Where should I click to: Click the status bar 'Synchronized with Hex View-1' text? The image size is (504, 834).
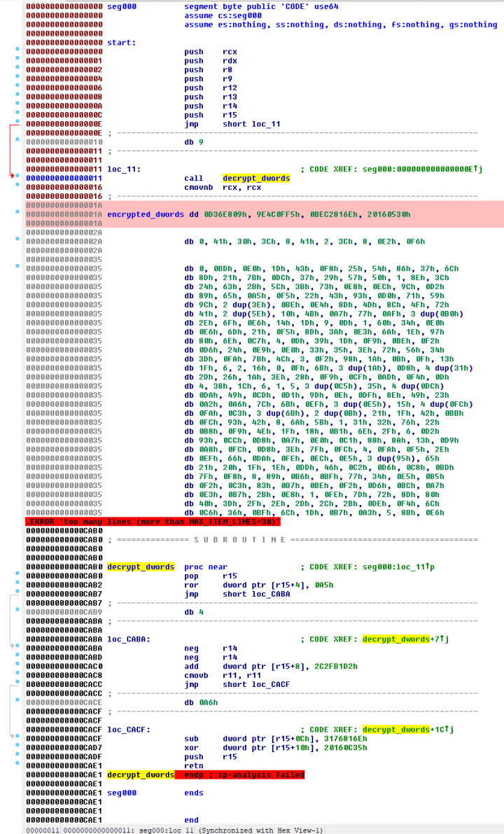[x=261, y=830]
